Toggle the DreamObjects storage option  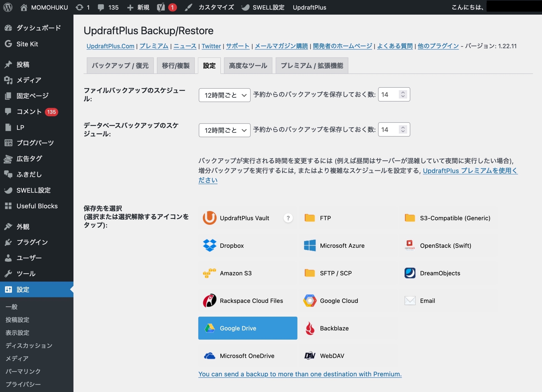[440, 273]
